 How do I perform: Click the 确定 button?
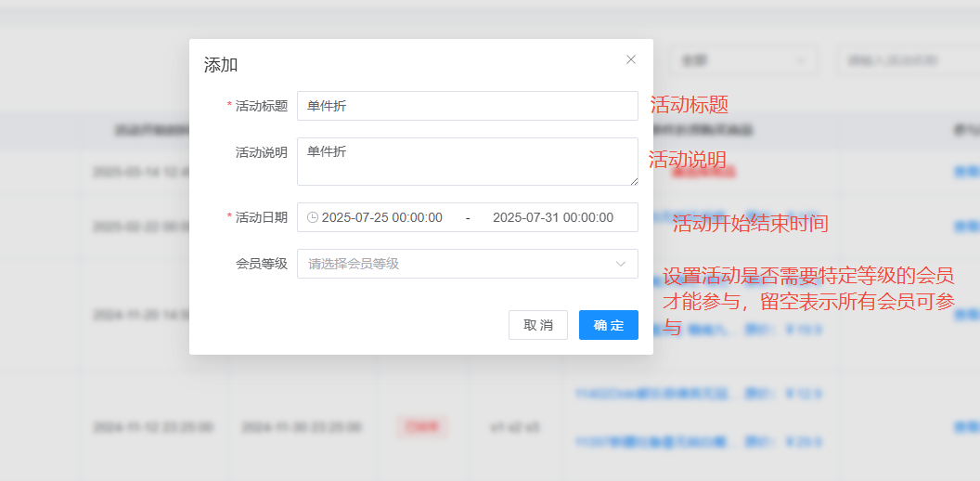(608, 325)
